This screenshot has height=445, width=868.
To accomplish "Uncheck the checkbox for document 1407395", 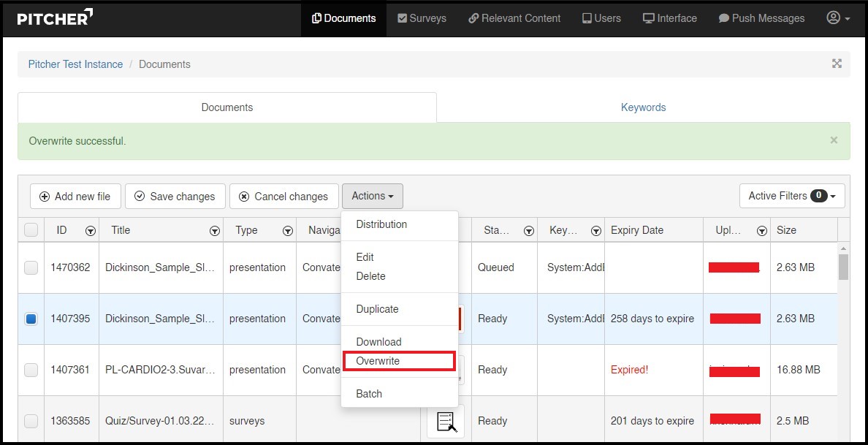I will (31, 319).
